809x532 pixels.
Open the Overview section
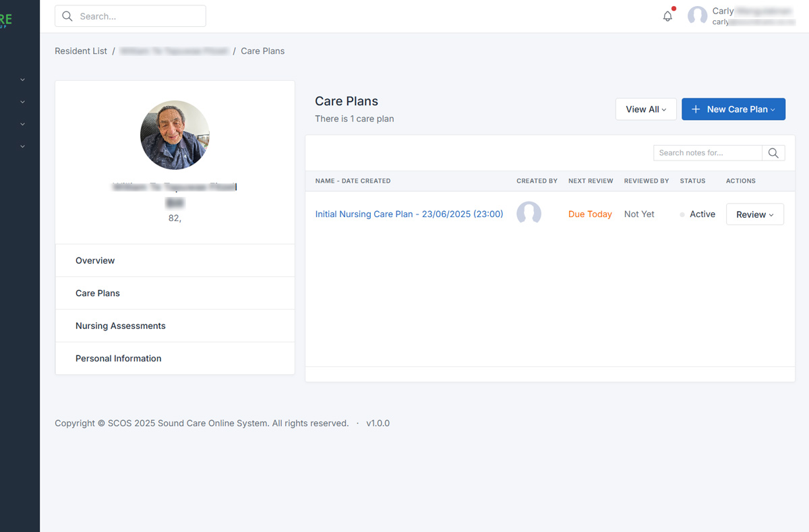tap(95, 260)
